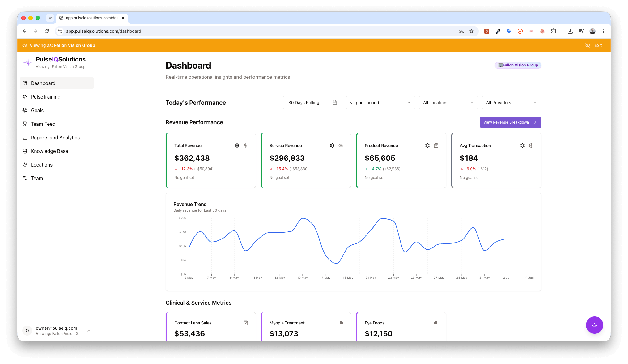
Task: Open Team page in sidebar
Action: (x=57, y=178)
